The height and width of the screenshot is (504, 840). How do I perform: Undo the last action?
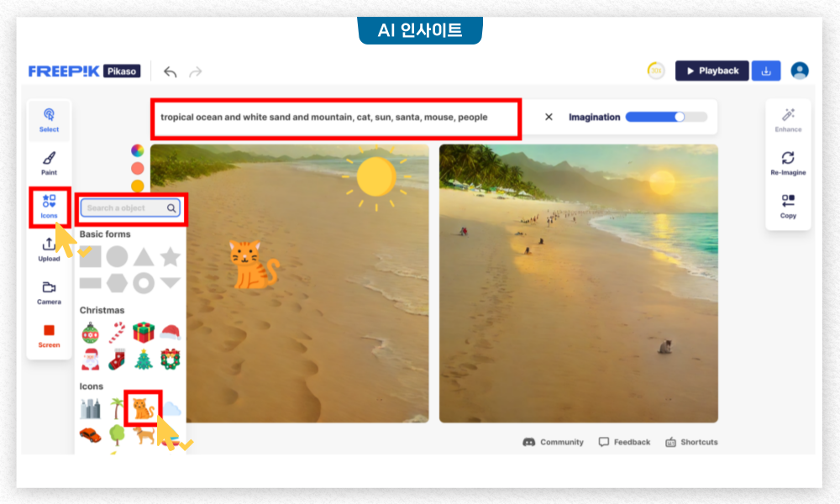click(x=170, y=71)
